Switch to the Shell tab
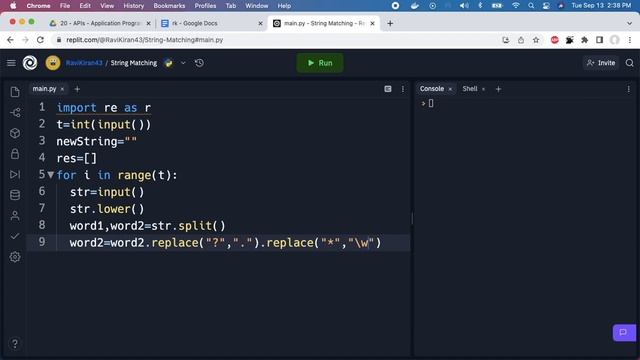Screen dimensions: 640x360 click(x=470, y=89)
